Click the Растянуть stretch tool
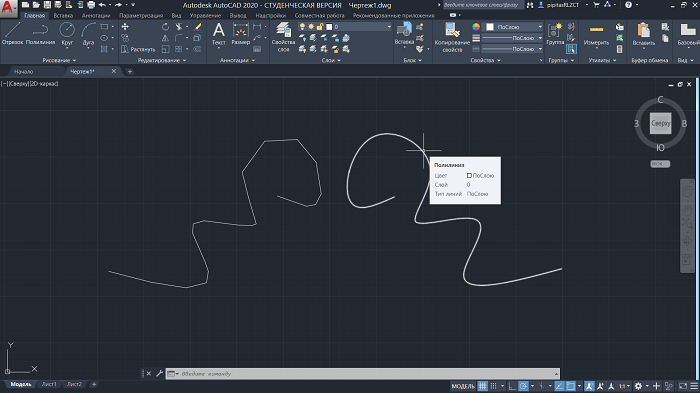700x393 pixels. coord(138,49)
